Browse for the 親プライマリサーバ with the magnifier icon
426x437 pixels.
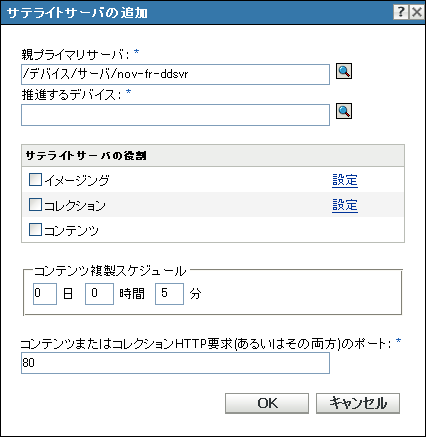point(344,72)
